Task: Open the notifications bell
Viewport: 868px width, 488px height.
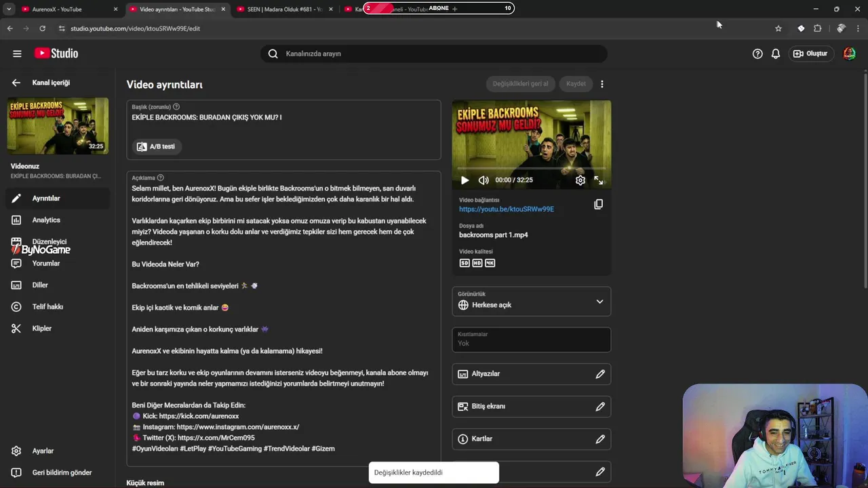Action: (x=776, y=54)
